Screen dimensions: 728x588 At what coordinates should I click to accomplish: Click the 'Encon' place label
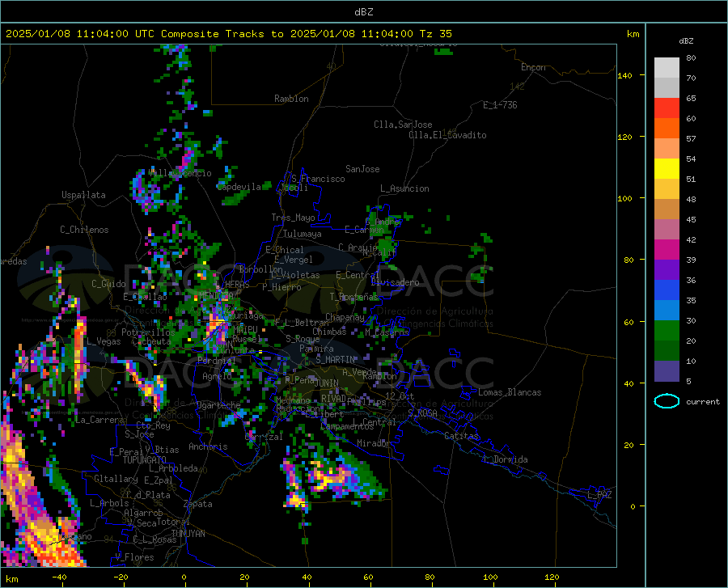[x=533, y=67]
